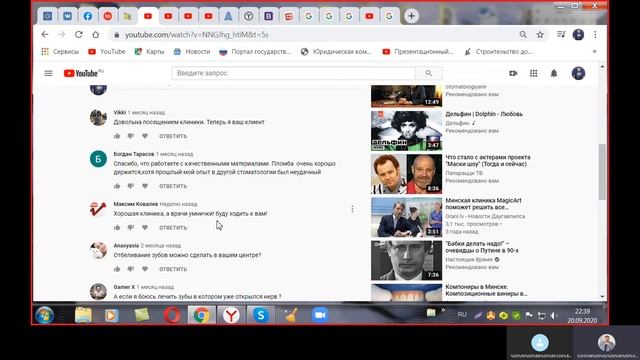This screenshot has height=360, width=640.
Task: Open the browser home page icon
Action: click(96, 35)
